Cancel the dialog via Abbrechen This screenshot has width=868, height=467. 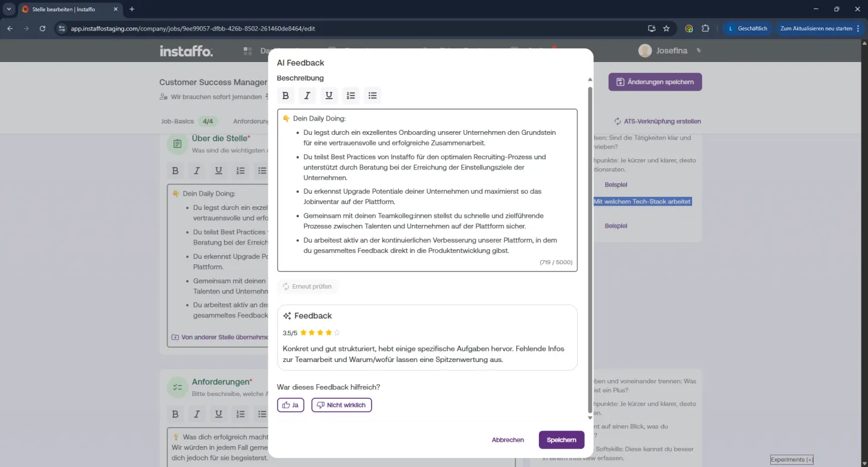coord(508,440)
